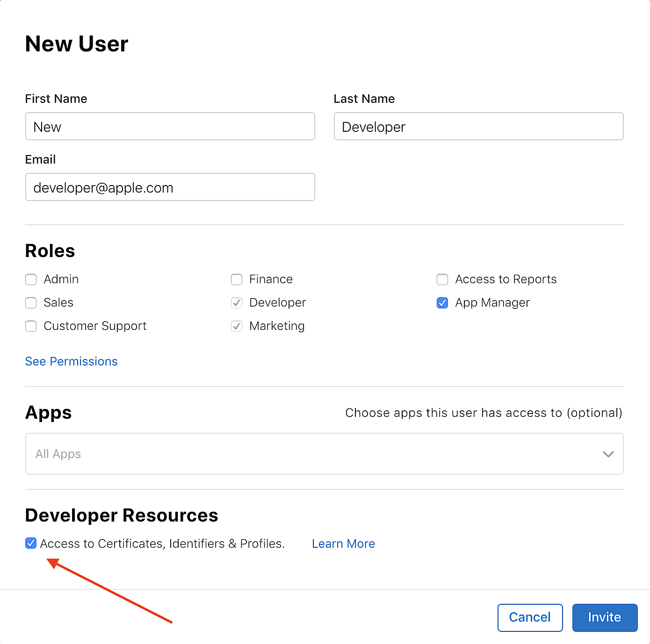The width and height of the screenshot is (650, 644).
Task: Enable Access to Reports checkbox
Action: [442, 279]
